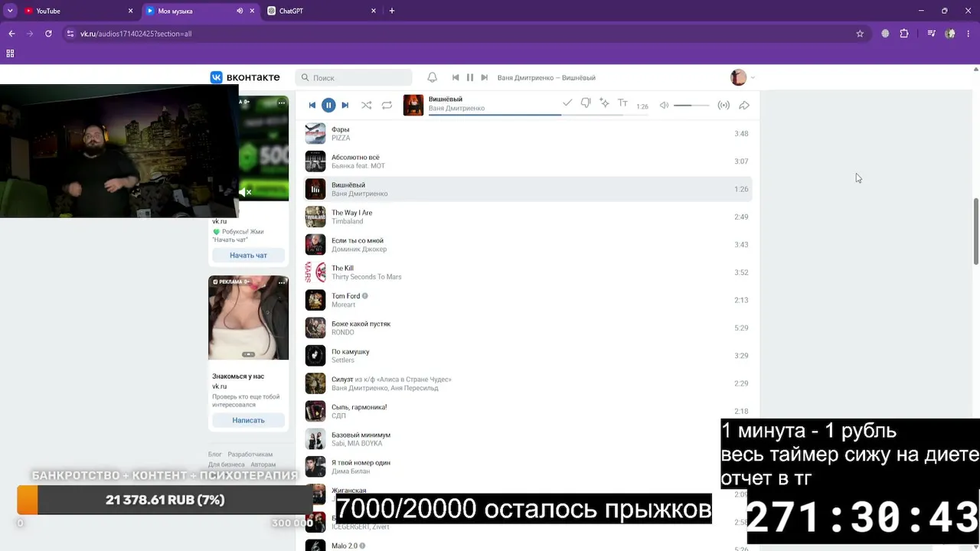This screenshot has height=551, width=980.
Task: Go back in browser history
Action: [11, 34]
